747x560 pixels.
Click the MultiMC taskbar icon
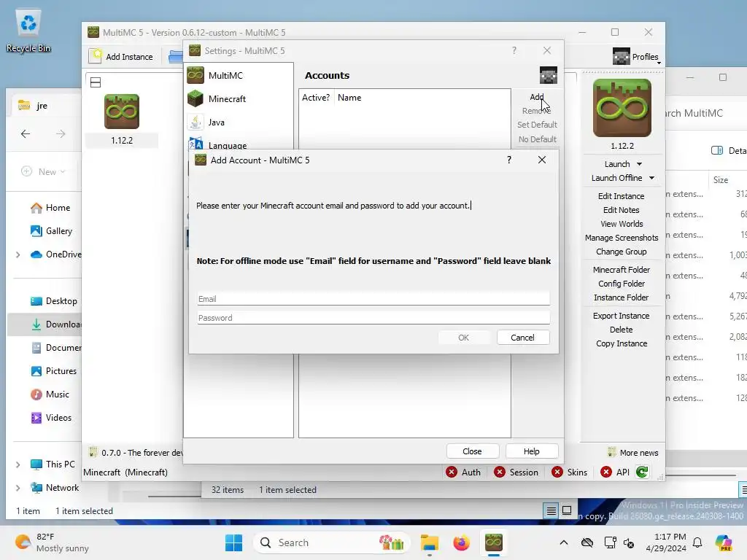[x=494, y=542]
